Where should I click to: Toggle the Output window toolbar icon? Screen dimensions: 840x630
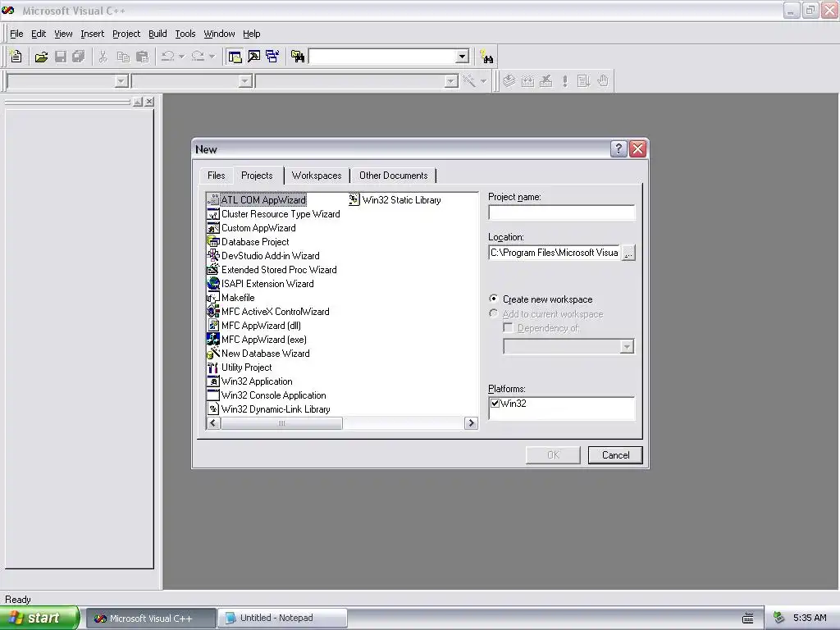coord(254,57)
